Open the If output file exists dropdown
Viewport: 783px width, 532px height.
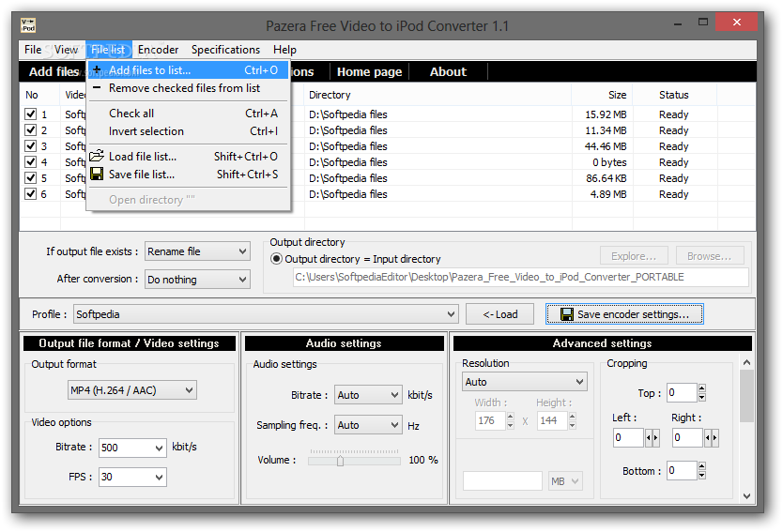click(x=197, y=251)
